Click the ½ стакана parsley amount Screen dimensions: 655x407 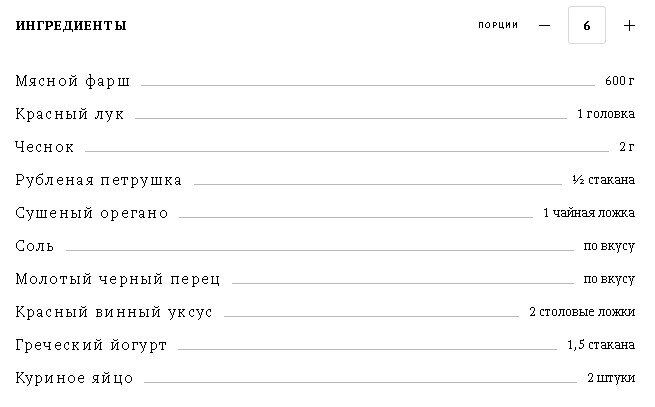[x=603, y=180]
